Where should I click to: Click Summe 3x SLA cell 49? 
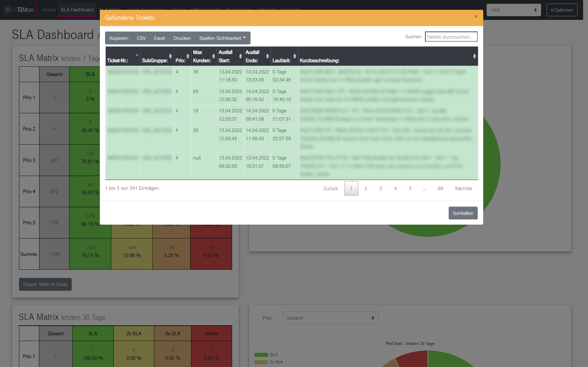[x=171, y=254]
